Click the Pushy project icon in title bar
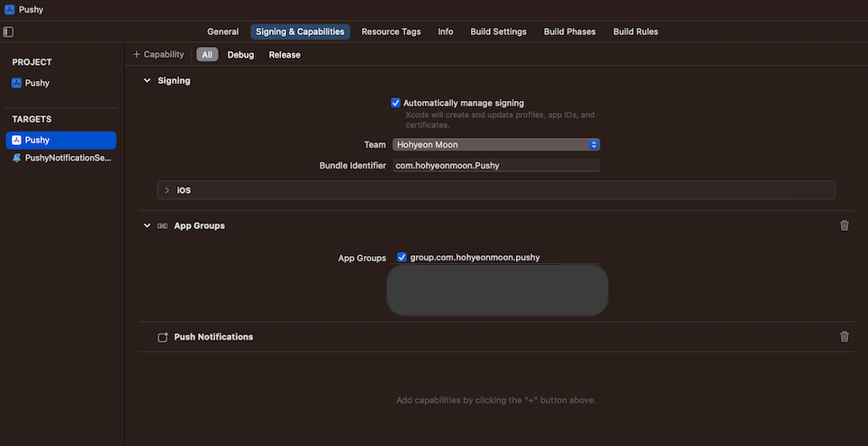The image size is (868, 446). (10, 10)
